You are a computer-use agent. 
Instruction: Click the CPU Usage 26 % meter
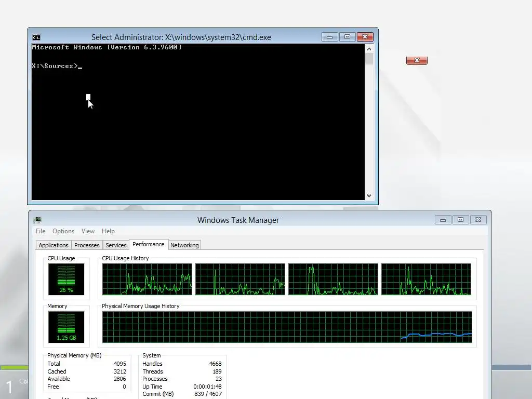tap(66, 279)
